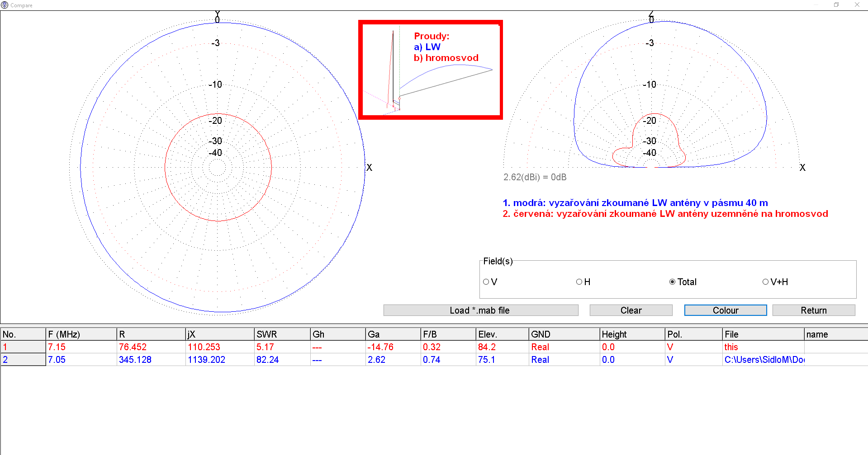The width and height of the screenshot is (868, 455).
Task: Select the Total field radio button
Action: pos(673,282)
